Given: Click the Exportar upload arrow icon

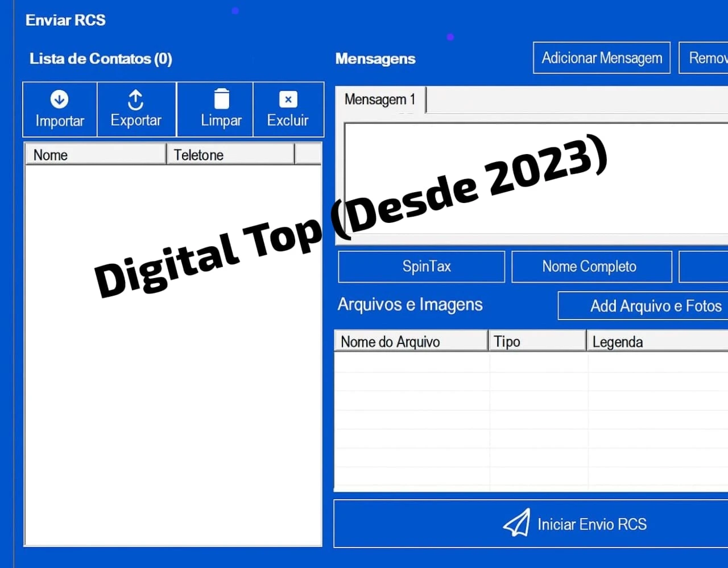Looking at the screenshot, I should 135,99.
